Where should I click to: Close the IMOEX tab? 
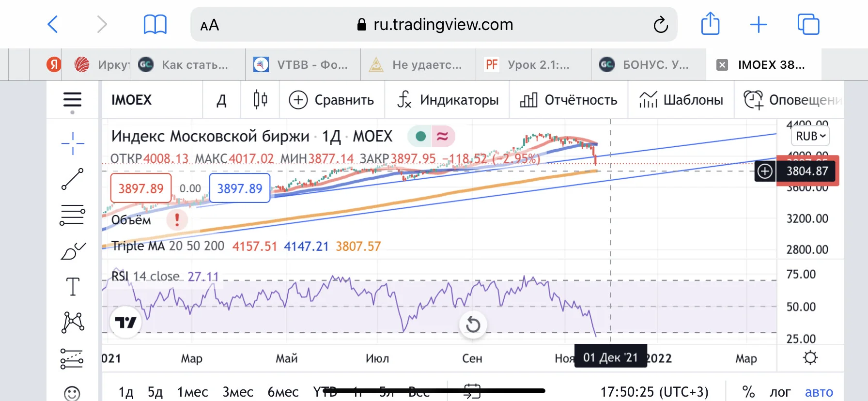[722, 65]
